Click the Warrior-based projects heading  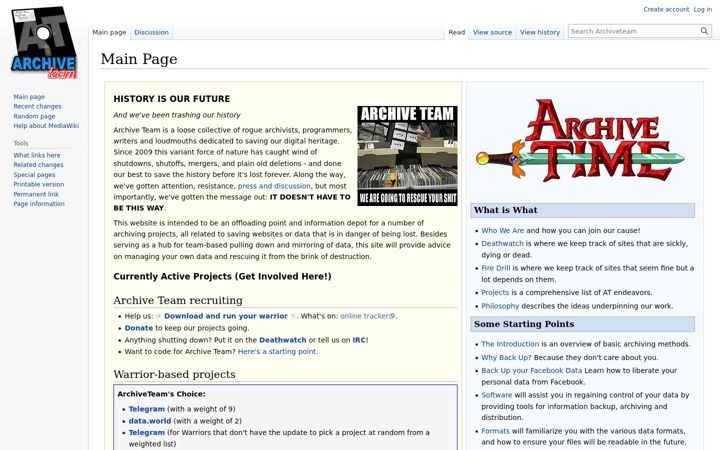[x=174, y=374]
